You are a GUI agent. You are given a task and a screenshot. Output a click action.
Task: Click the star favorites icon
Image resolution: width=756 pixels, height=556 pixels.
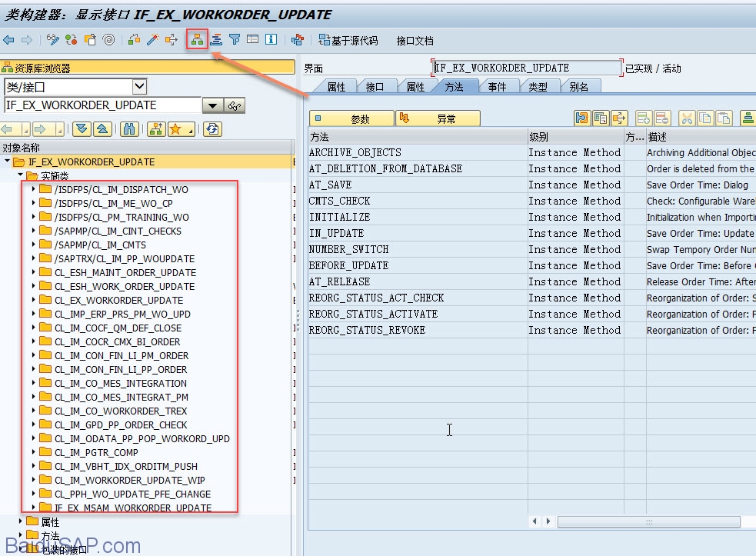tap(176, 128)
